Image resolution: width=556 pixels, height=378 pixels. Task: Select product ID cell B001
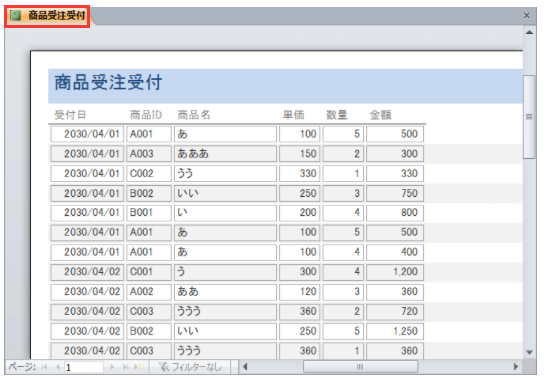[x=149, y=213]
